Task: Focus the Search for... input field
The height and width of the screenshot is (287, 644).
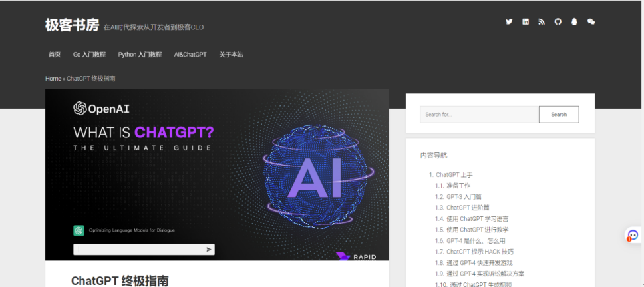Action: (x=479, y=115)
